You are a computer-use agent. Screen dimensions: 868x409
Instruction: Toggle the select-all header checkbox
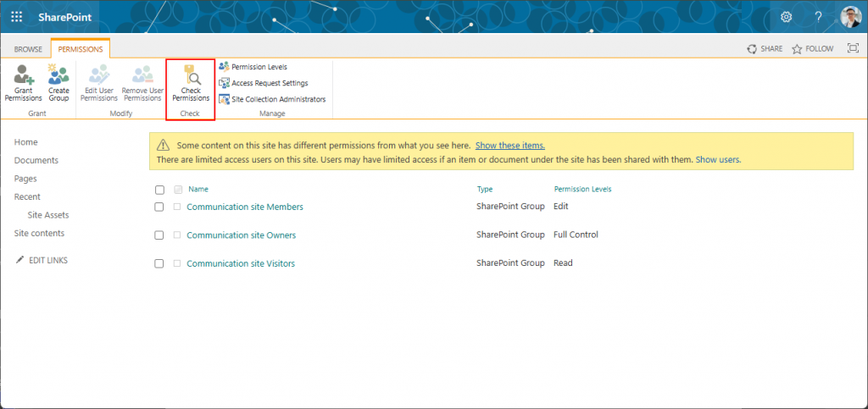tap(159, 190)
